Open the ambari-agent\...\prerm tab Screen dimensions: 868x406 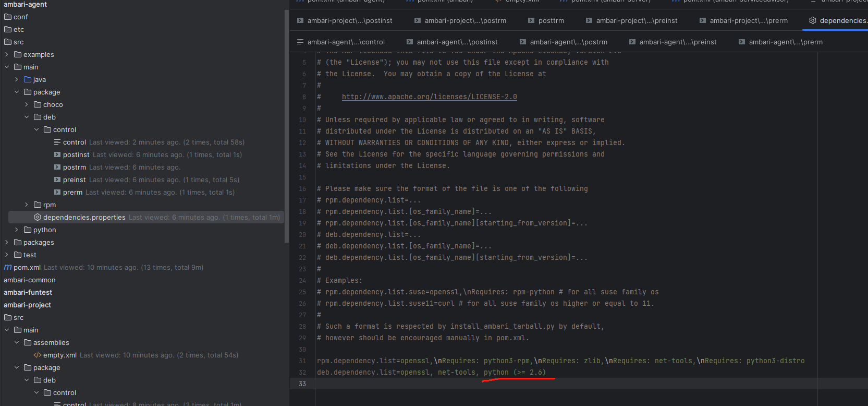tap(780, 42)
